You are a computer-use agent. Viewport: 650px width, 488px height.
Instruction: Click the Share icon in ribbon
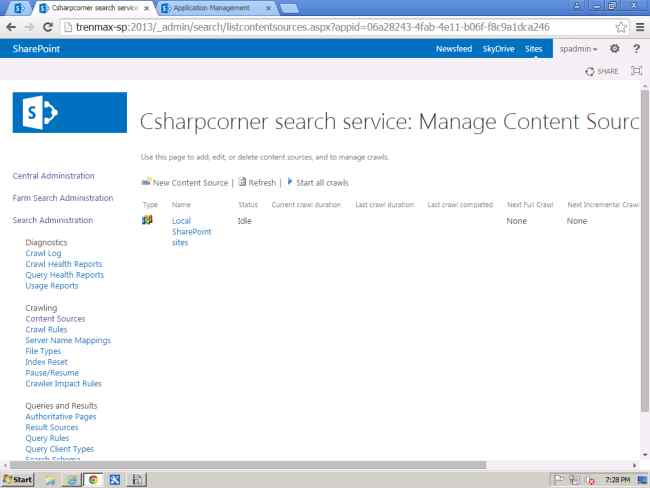[x=589, y=71]
